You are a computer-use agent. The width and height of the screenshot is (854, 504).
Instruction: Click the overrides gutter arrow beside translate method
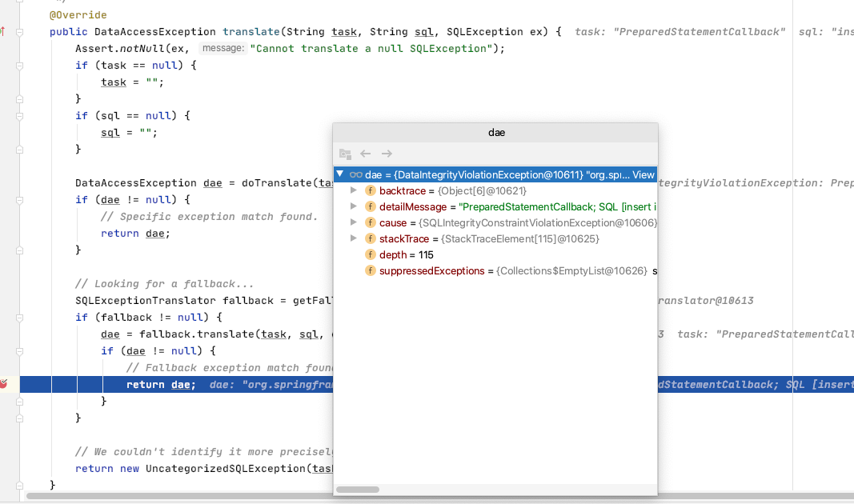coord(2,31)
